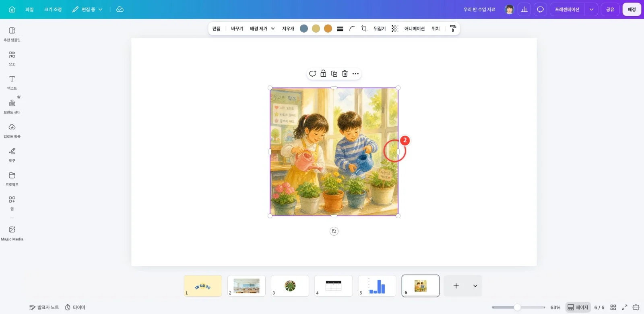Toggle the 페이지 thumbnail view button
The height and width of the screenshot is (314, 644).
coord(578,307)
